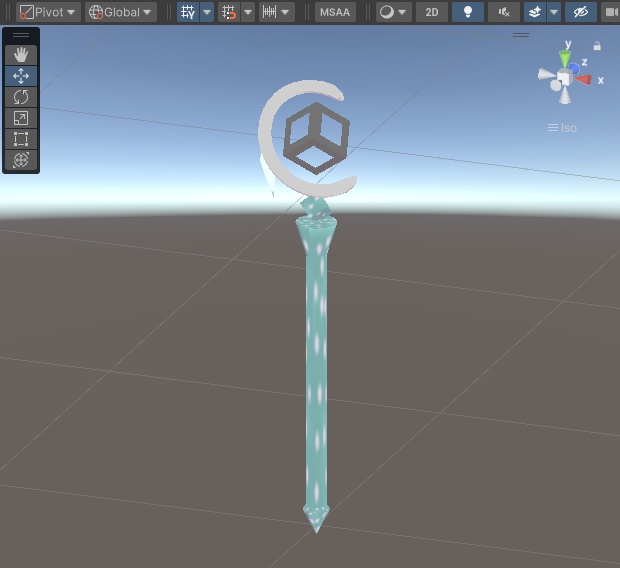
Task: Toggle grid snapping icon
Action: tap(229, 12)
